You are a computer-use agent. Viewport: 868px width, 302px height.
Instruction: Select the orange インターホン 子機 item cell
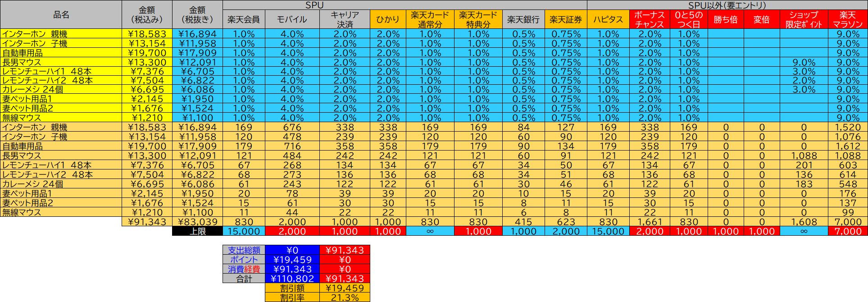[61, 137]
